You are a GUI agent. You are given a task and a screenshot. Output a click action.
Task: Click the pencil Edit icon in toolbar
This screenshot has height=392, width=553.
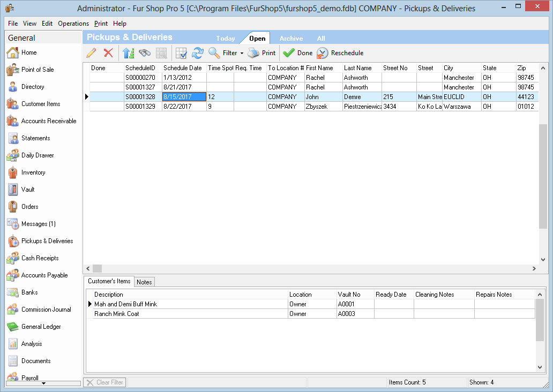(91, 53)
